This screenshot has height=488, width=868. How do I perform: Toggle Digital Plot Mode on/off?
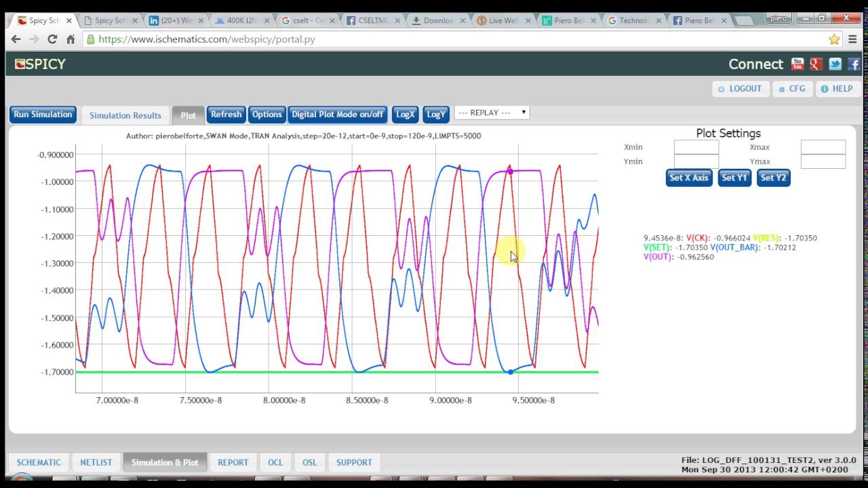tap(338, 115)
